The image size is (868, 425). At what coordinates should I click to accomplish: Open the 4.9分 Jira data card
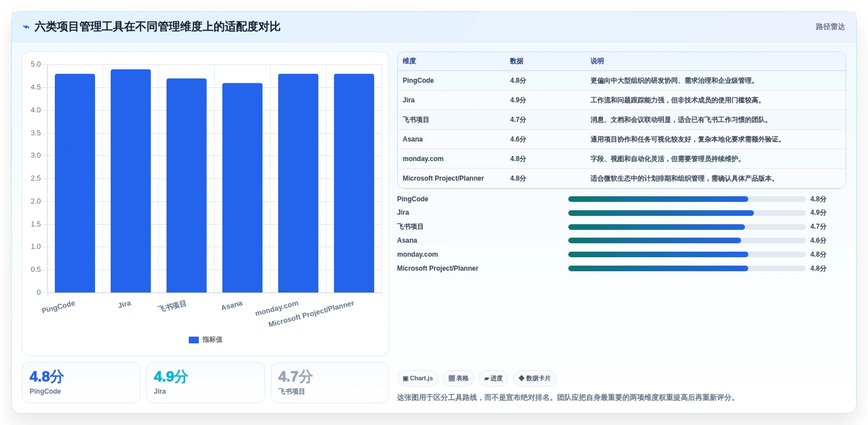205,382
